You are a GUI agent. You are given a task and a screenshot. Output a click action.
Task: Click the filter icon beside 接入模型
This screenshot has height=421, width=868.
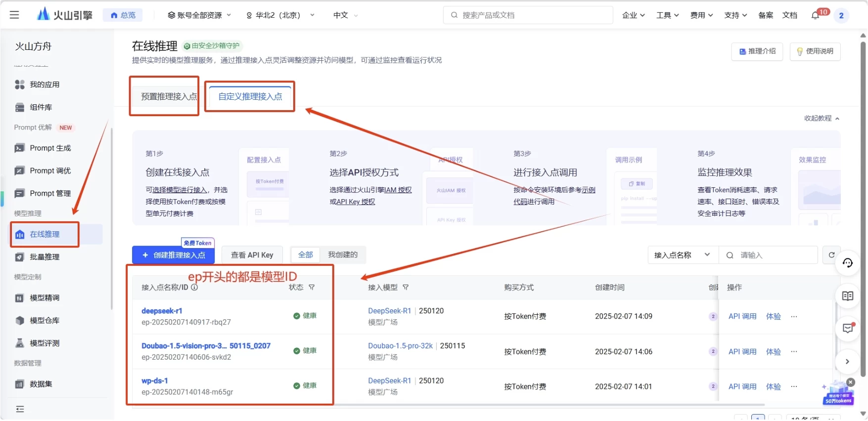coord(406,287)
